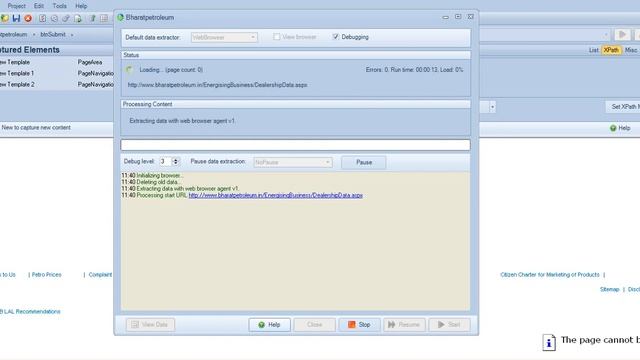The width and height of the screenshot is (640, 360).
Task: Click the Debug level stepper arrows
Action: [176, 162]
